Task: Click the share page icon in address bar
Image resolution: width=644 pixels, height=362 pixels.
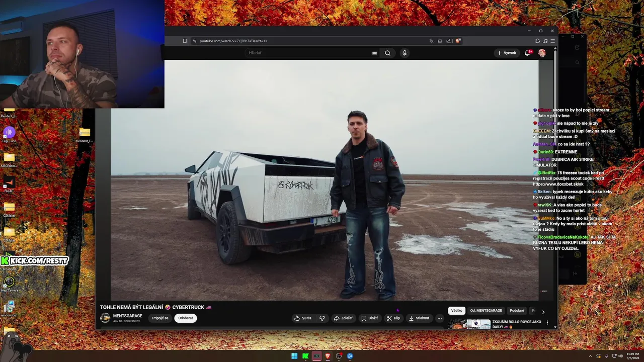Action: coord(448,41)
